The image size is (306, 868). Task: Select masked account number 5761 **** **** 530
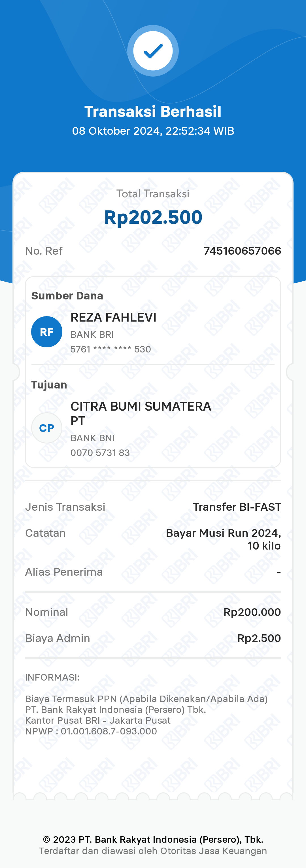(x=111, y=349)
